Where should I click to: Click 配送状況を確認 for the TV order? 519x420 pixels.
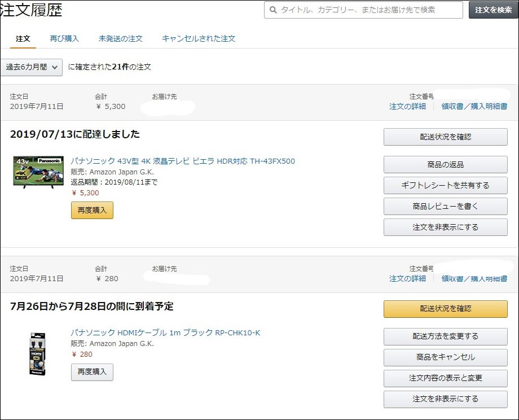446,137
